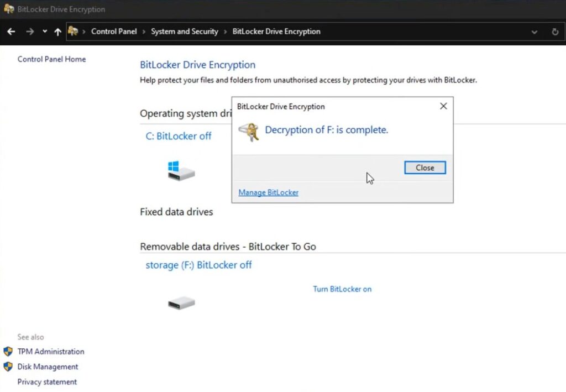
Task: Click the 'Help protect your files' description text
Action: [308, 80]
